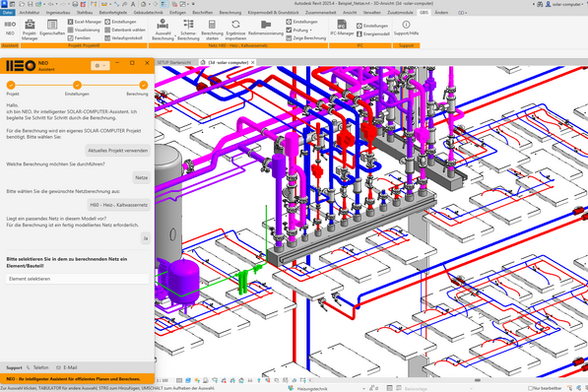The image size is (588, 392).
Task: Click Berechnung starten
Action: pos(212,30)
